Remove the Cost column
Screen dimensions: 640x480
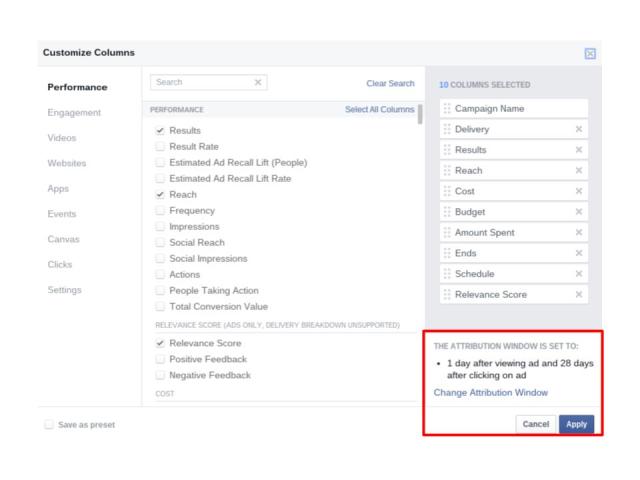coord(578,191)
